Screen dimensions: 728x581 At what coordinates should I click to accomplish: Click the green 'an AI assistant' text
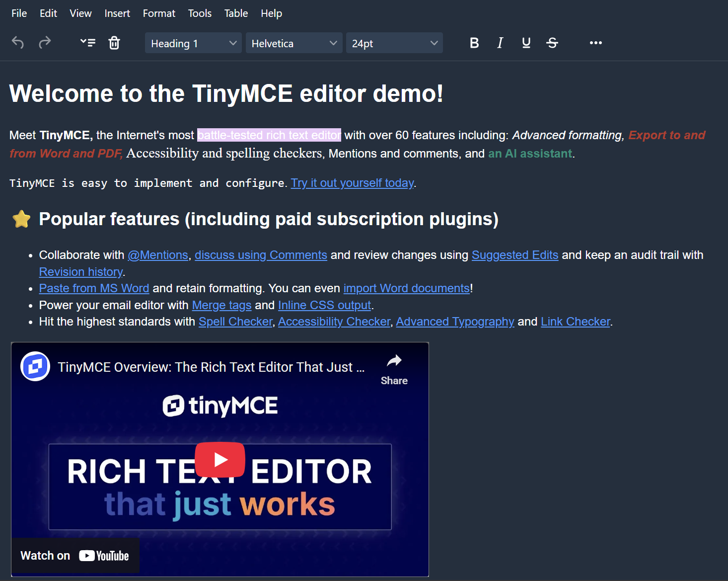click(530, 154)
